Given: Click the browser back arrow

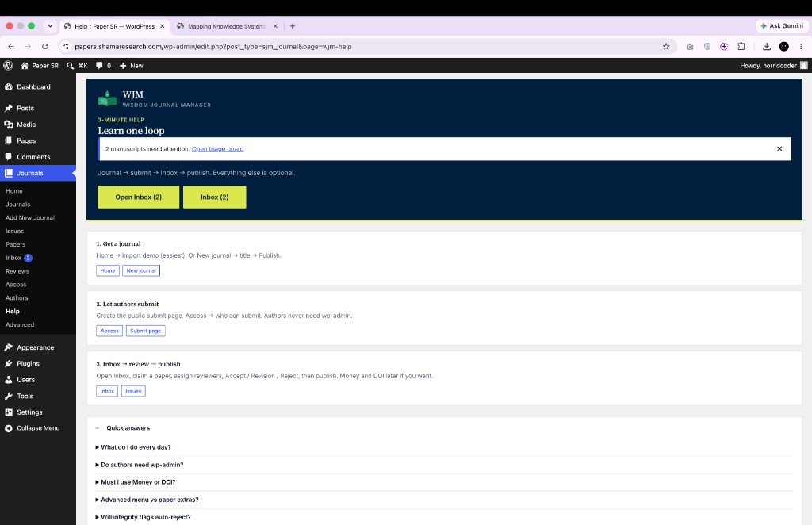Looking at the screenshot, I should [x=11, y=47].
